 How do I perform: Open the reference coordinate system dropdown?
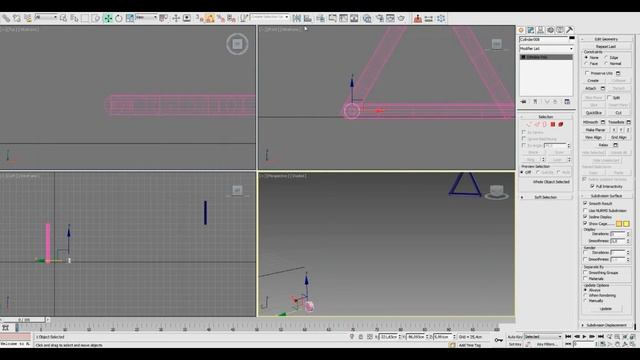pyautogui.click(x=146, y=17)
